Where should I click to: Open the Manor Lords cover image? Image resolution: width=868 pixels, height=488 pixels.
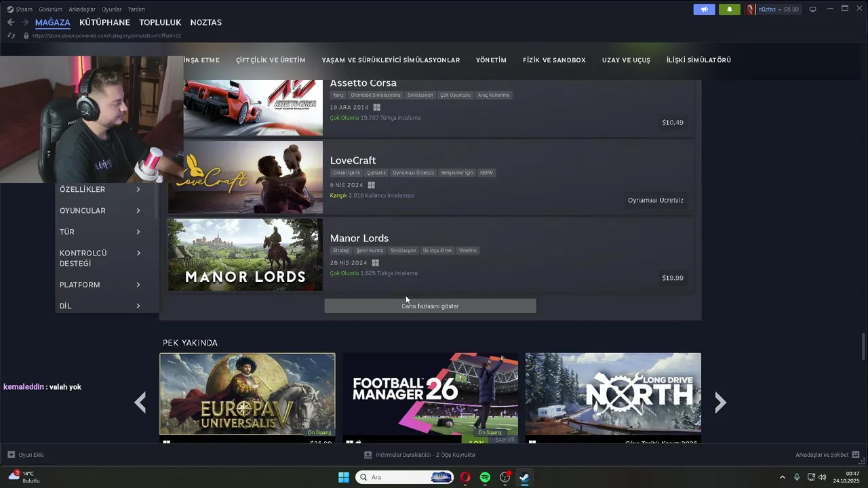click(245, 255)
